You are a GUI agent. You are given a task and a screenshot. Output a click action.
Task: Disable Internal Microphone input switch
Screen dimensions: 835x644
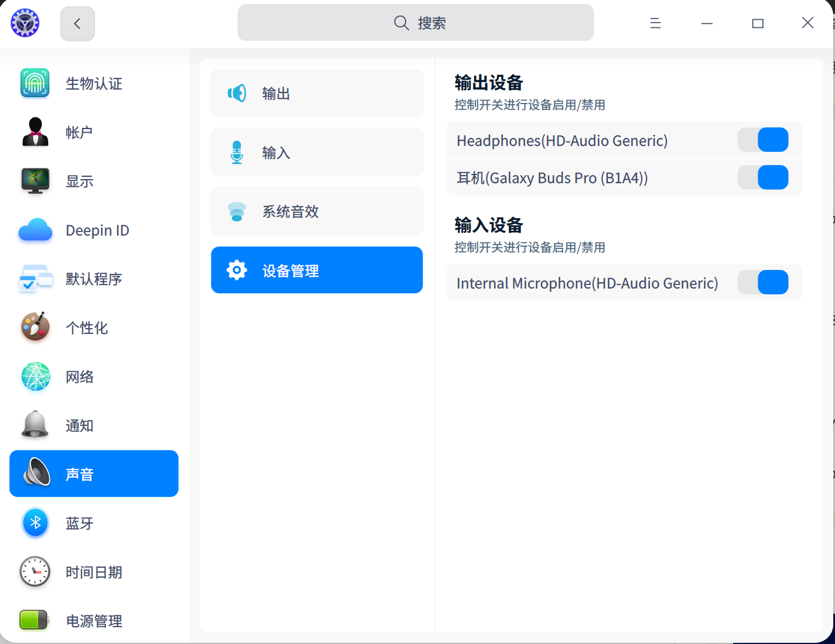[763, 282]
